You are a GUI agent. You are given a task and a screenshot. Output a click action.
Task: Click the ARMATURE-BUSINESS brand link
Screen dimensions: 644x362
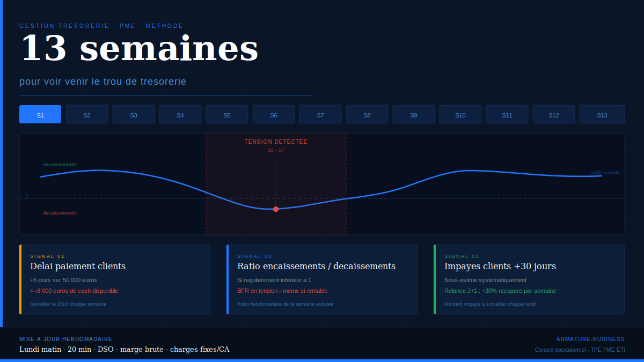point(590,339)
